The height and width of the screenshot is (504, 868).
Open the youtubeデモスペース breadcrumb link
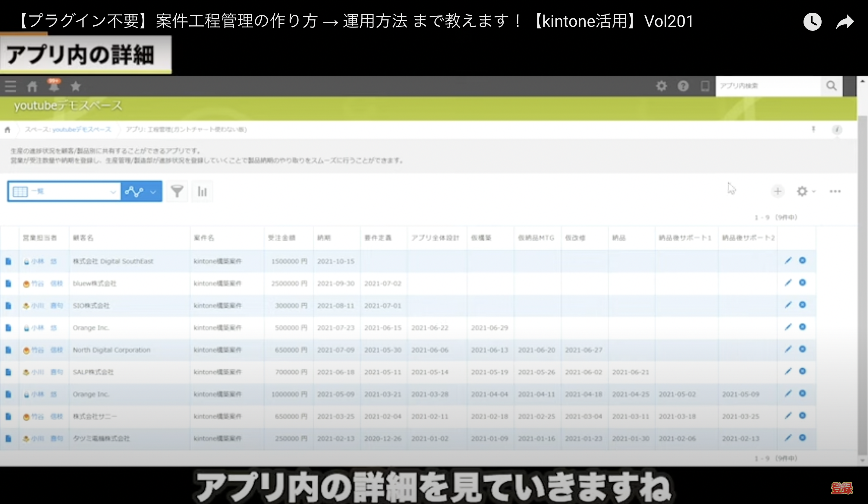(x=82, y=130)
